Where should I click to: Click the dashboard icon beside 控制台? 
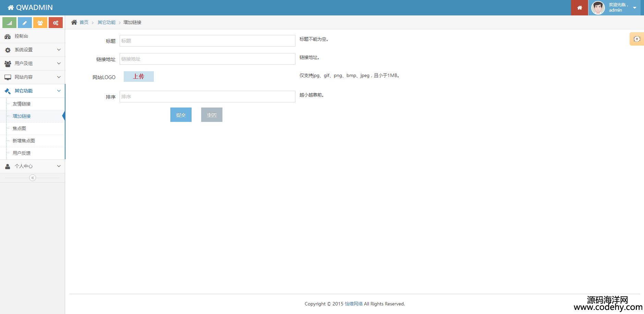click(x=8, y=36)
